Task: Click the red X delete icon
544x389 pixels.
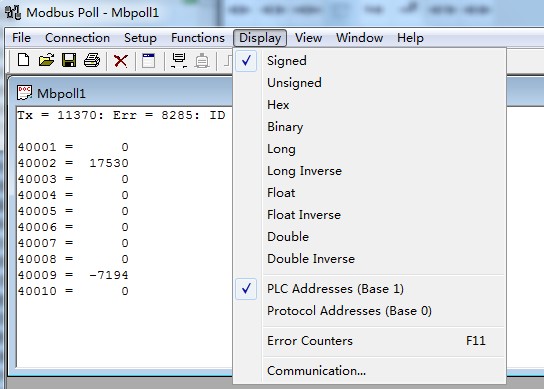Action: pos(120,61)
